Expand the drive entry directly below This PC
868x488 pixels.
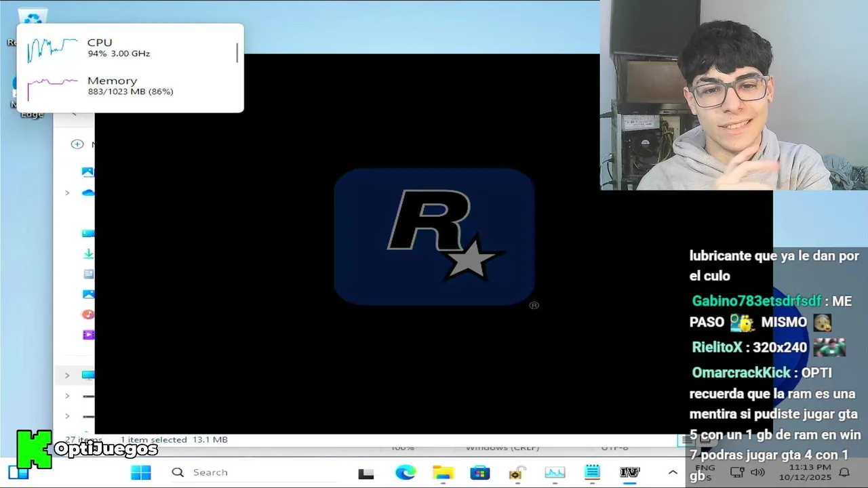tap(67, 396)
